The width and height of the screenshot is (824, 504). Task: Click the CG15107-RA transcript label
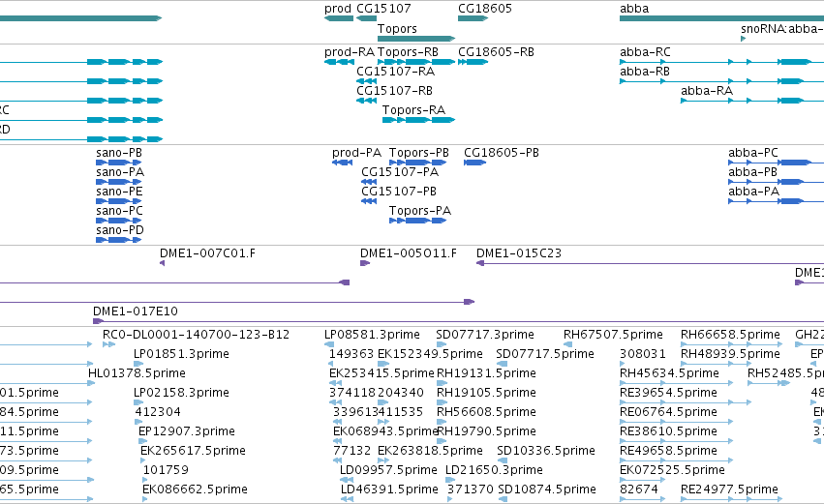396,72
